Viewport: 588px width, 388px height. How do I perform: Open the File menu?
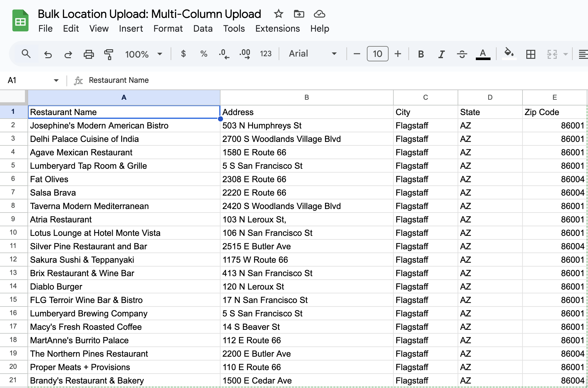45,28
